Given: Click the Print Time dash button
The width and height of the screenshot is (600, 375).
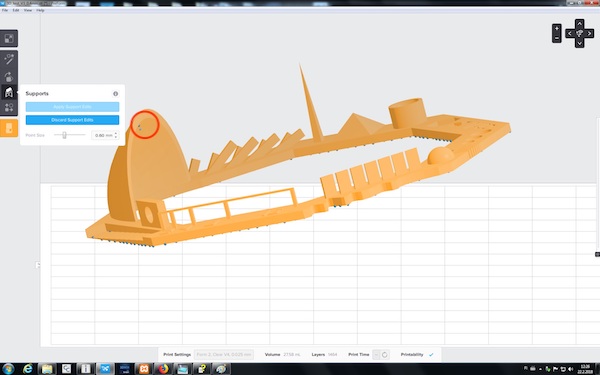Looking at the screenshot, I should pos(376,355).
